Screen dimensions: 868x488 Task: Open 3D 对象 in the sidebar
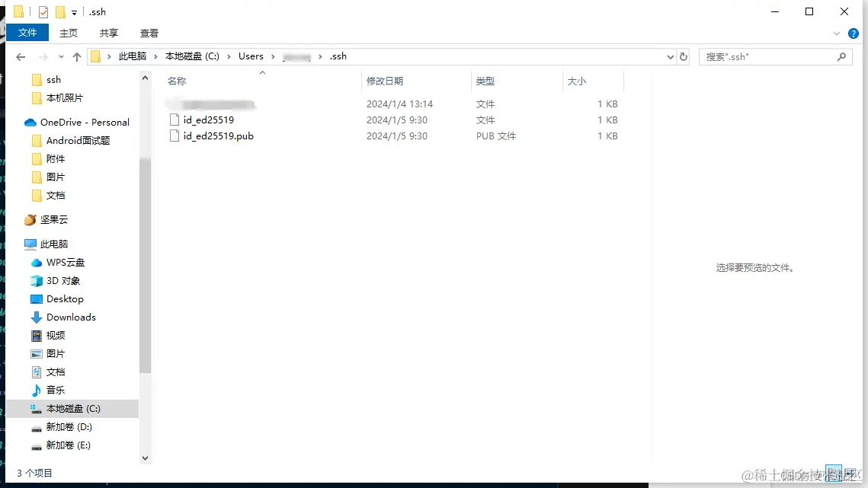tap(63, 280)
